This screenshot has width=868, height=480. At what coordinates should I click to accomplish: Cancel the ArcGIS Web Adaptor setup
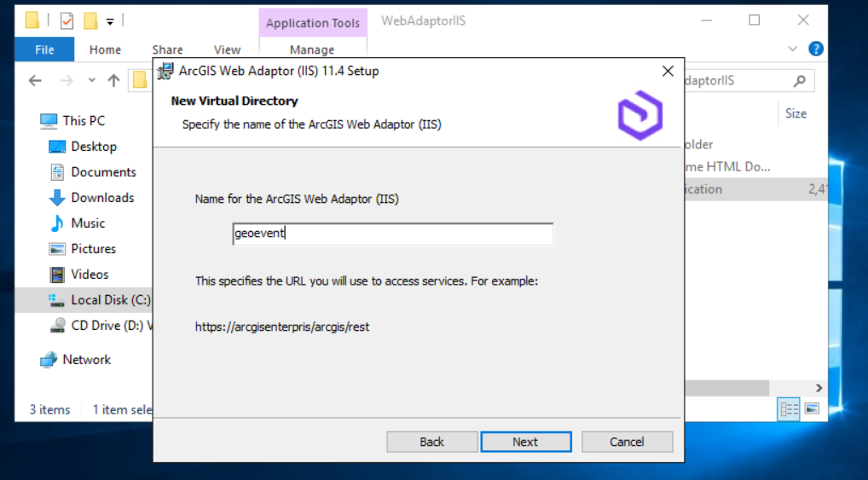coord(628,442)
